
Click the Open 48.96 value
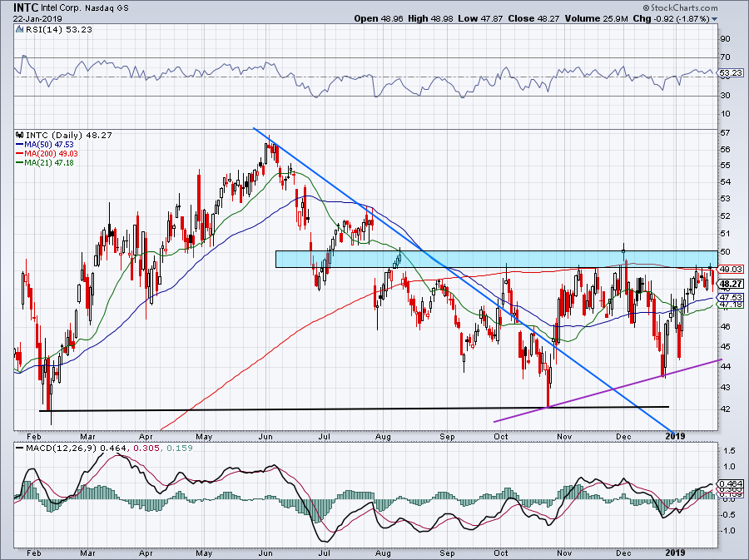coord(379,18)
